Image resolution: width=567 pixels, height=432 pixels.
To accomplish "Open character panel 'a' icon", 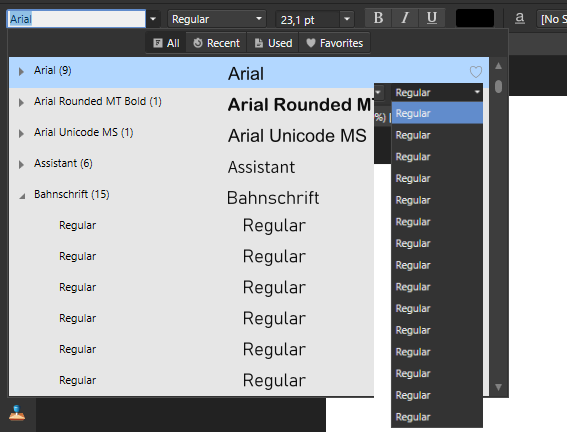I will 520,18.
